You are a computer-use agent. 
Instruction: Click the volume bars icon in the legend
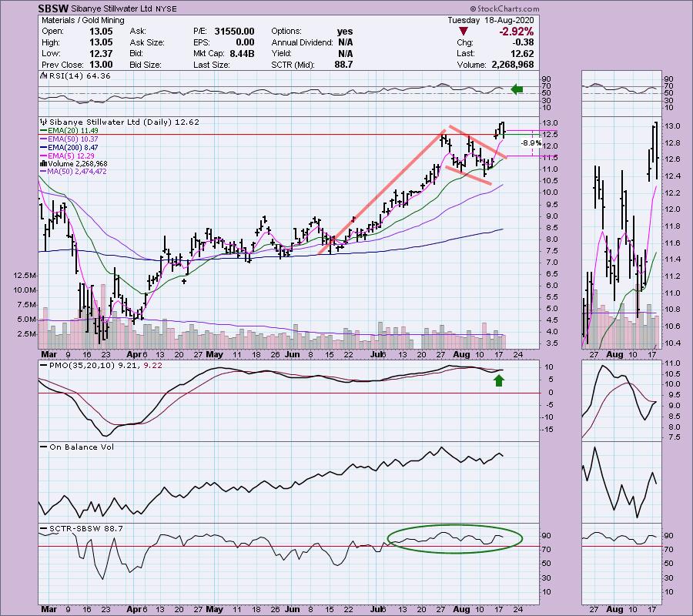click(x=43, y=163)
